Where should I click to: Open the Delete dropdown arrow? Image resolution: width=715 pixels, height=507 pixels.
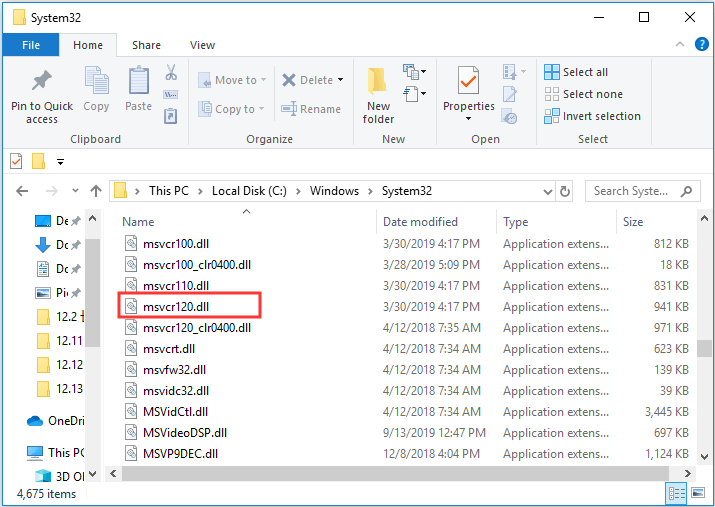pos(341,80)
